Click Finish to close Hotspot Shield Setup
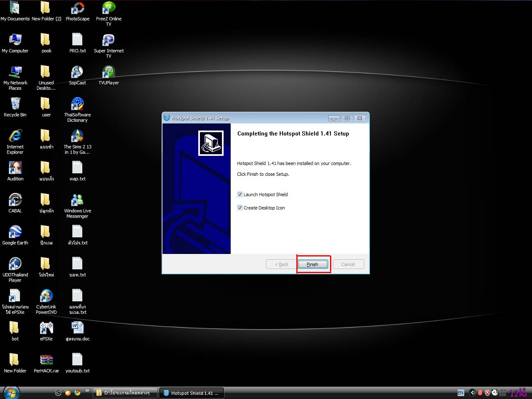This screenshot has height=399, width=532. tap(313, 264)
